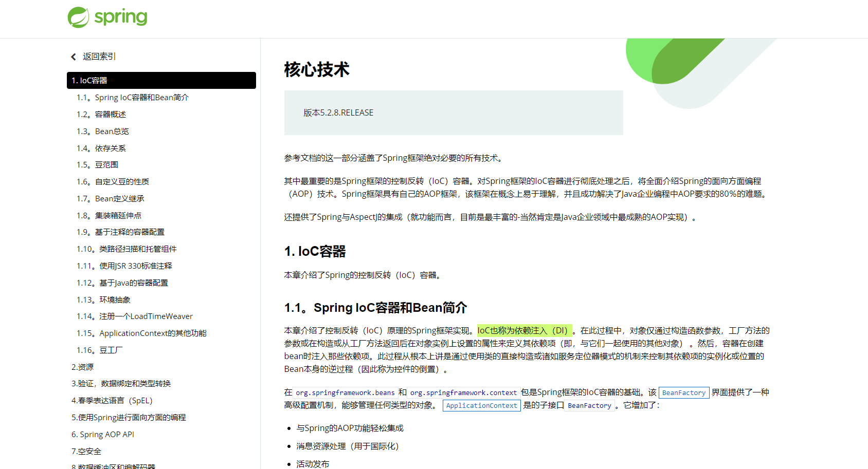The image size is (868, 469).
Task: Click the ApplicationContext inline code reference
Action: pos(481,405)
